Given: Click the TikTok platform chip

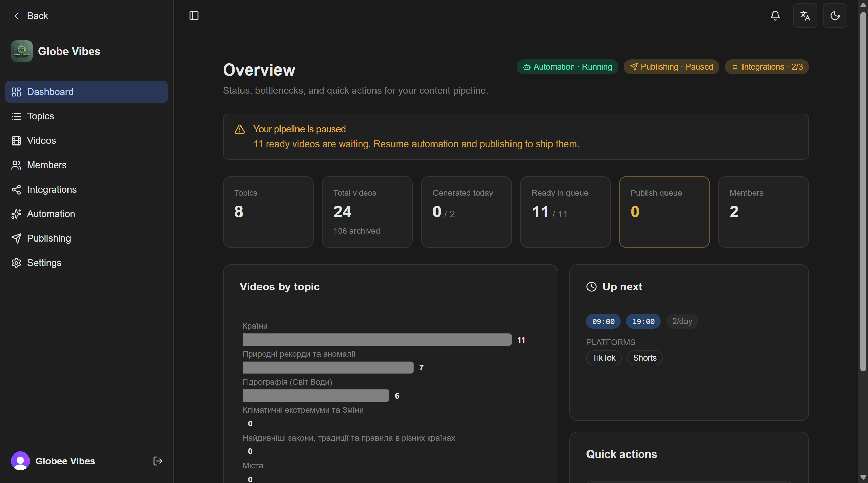Looking at the screenshot, I should [603, 358].
